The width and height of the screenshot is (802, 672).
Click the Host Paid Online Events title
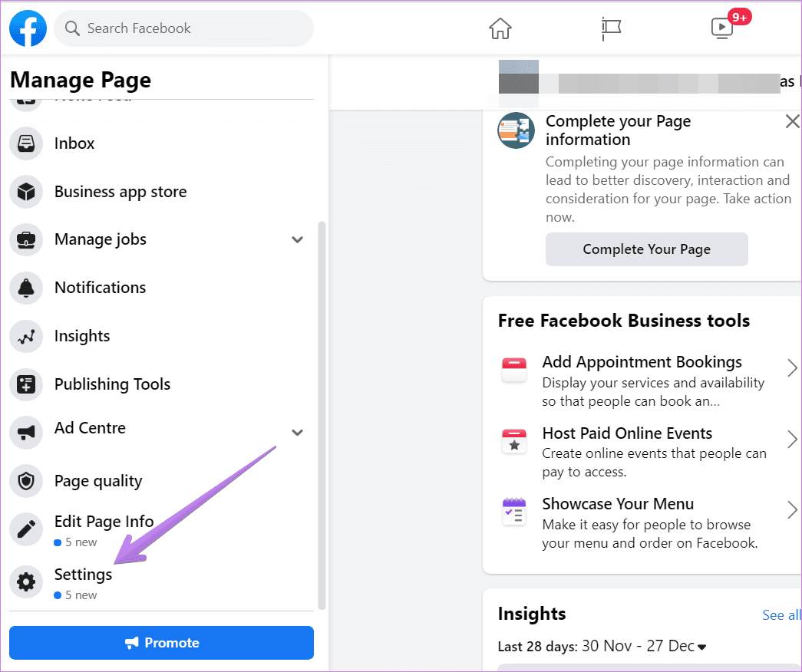click(x=627, y=433)
